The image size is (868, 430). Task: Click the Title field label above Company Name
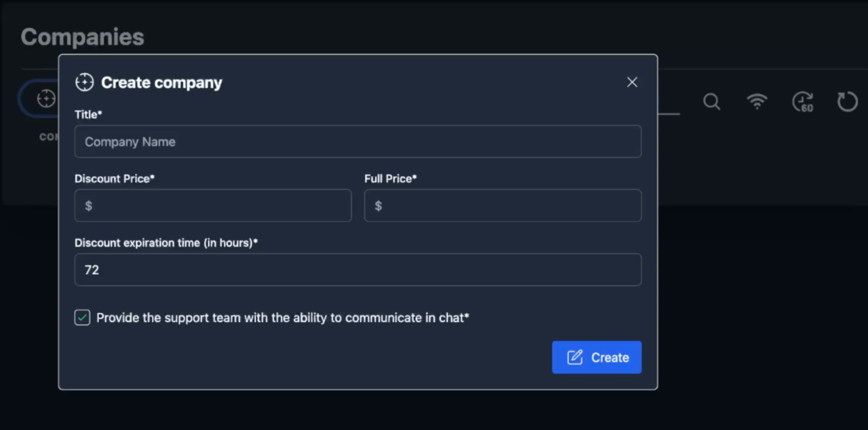point(87,114)
